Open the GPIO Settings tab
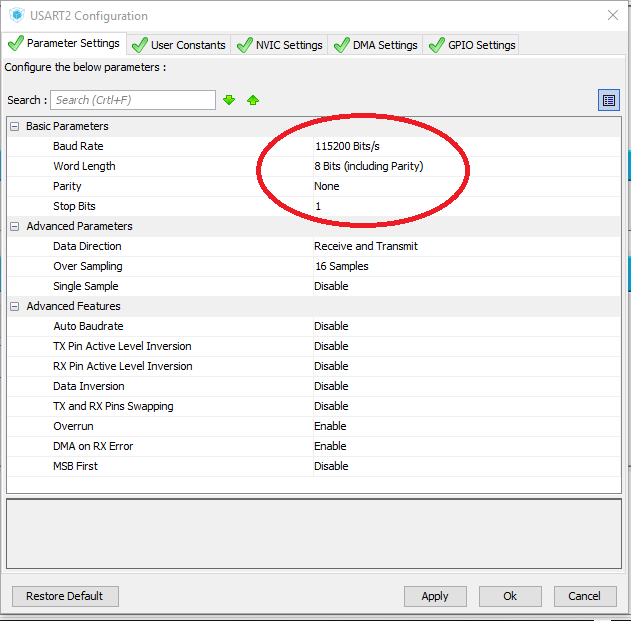 tap(471, 45)
